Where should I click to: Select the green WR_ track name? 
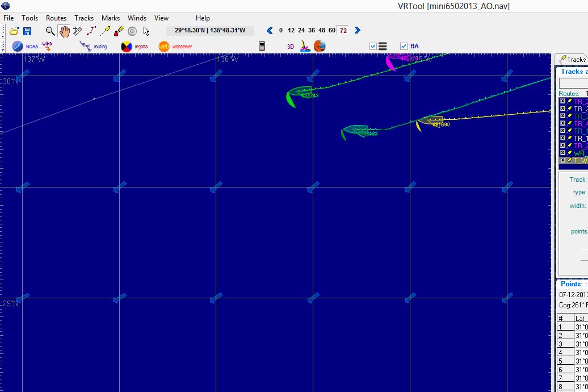[581, 153]
